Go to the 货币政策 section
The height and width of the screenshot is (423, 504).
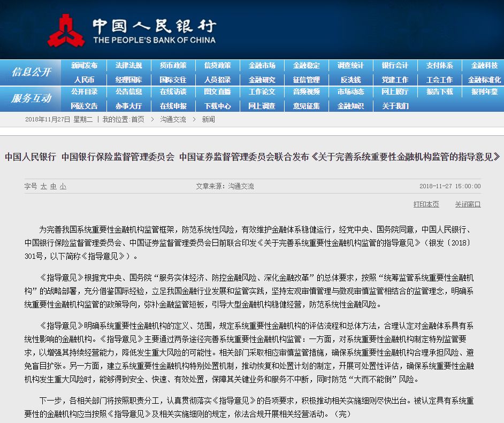click(173, 66)
